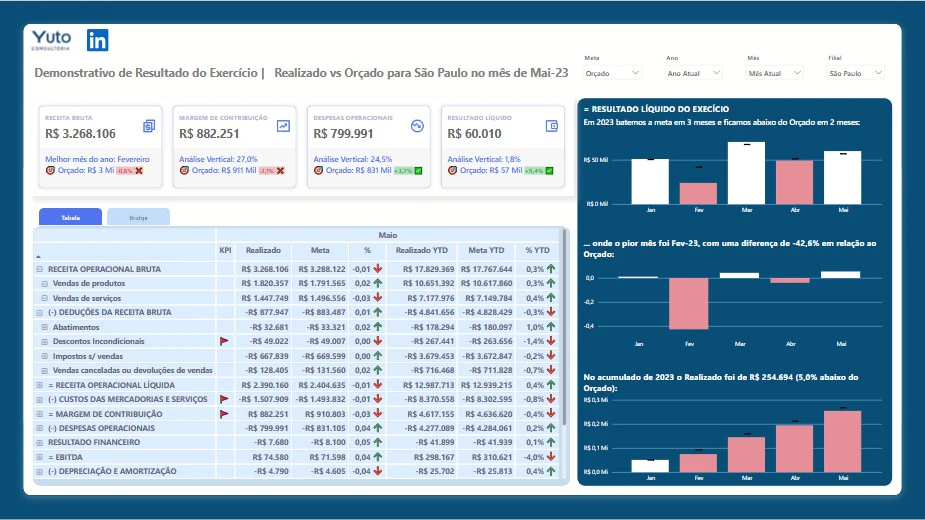Expand Vendas canceladas ou devoluções row
Image resolution: width=925 pixels, height=520 pixels.
point(44,371)
